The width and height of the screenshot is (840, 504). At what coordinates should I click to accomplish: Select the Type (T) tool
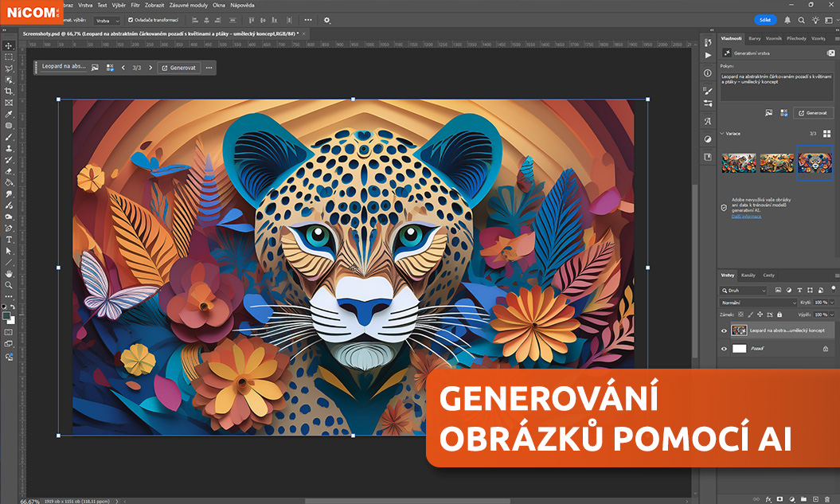tap(9, 239)
